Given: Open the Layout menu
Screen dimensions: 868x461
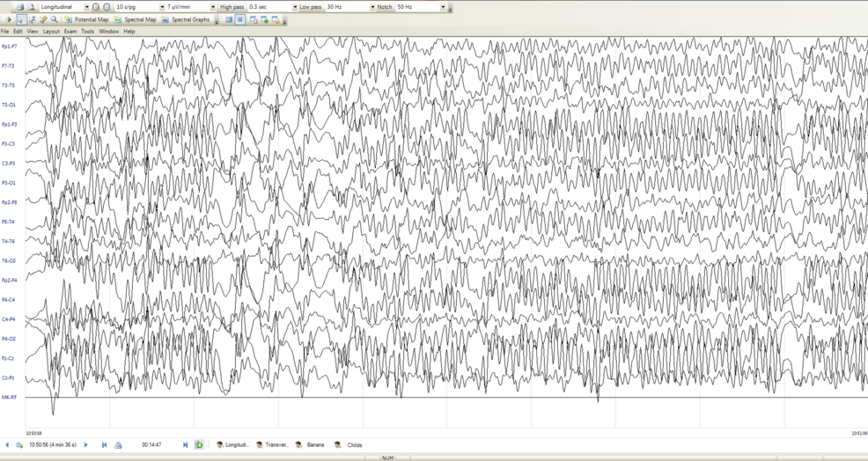Looking at the screenshot, I should point(51,32).
